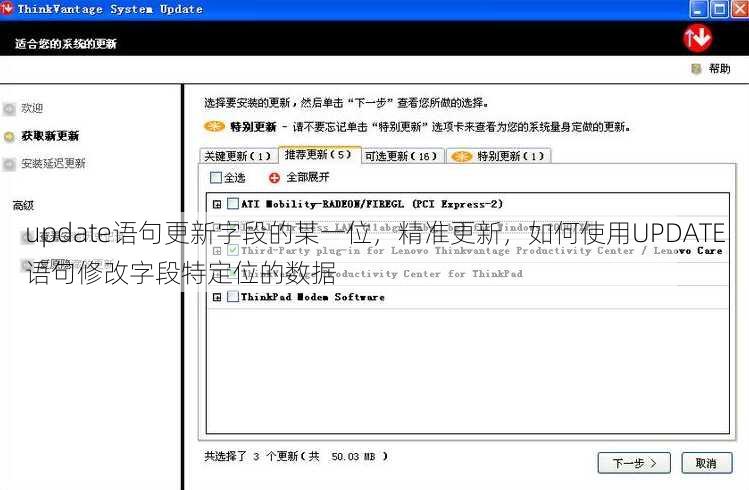749x490 pixels.
Task: Select the ThinkPad Modem Software row text
Action: [x=312, y=297]
